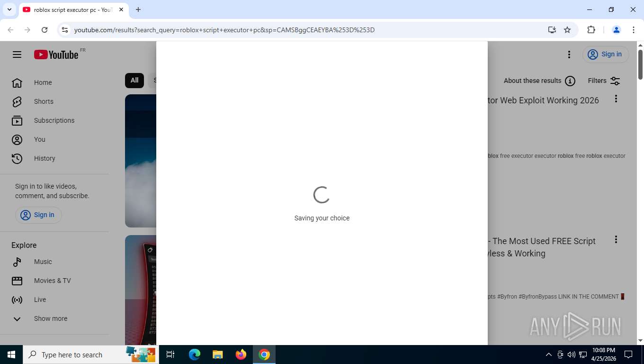Reload the current page
Image resolution: width=644 pixels, height=364 pixels.
45,30
